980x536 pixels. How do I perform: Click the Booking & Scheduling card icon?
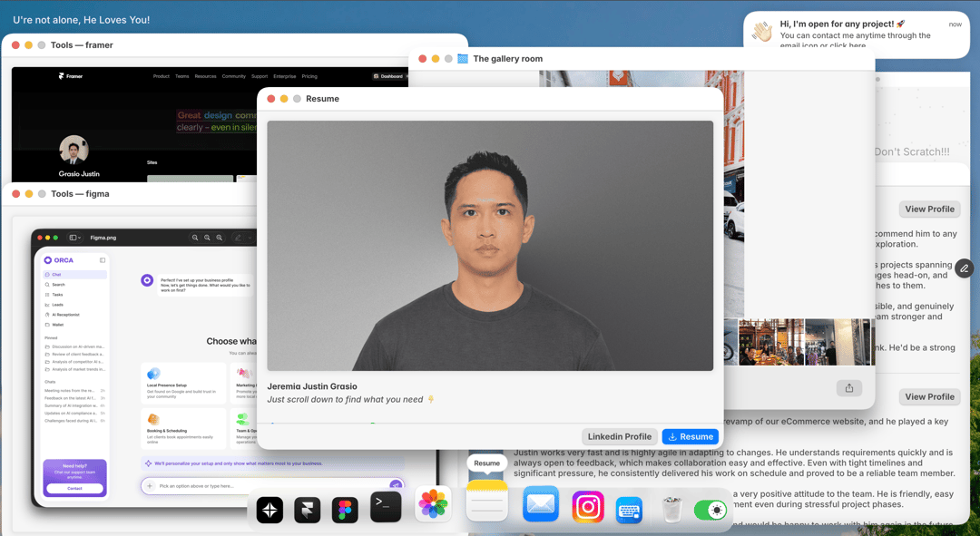click(x=153, y=419)
